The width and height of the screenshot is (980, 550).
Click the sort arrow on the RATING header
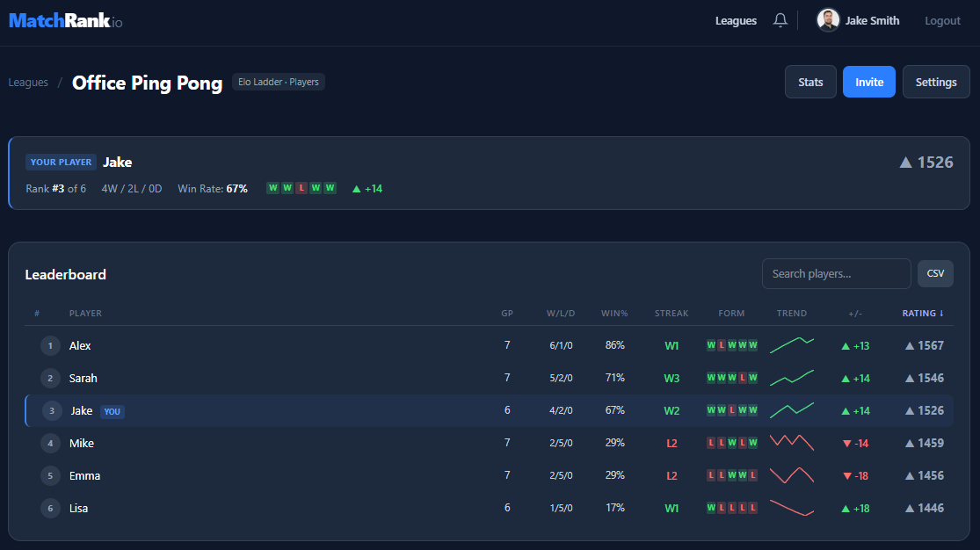(941, 313)
